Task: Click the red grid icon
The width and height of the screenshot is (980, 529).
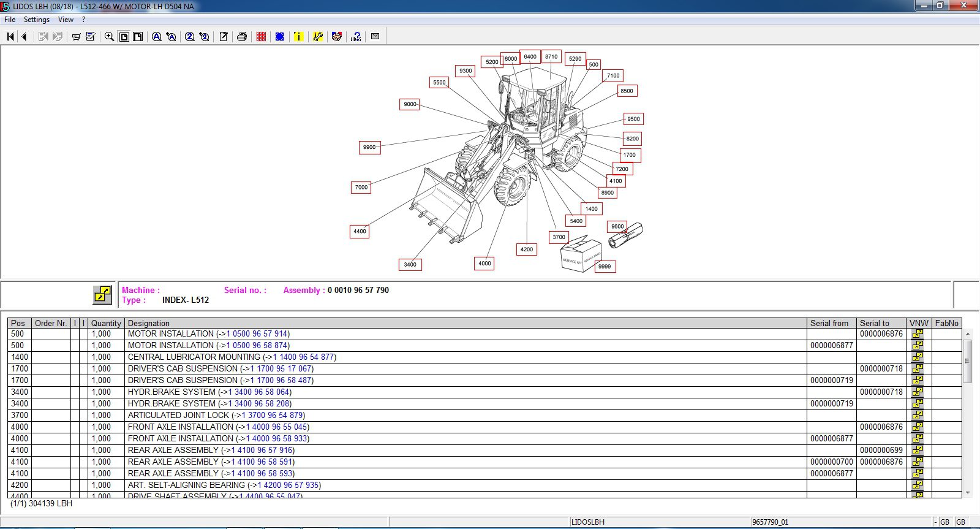Action: click(261, 37)
